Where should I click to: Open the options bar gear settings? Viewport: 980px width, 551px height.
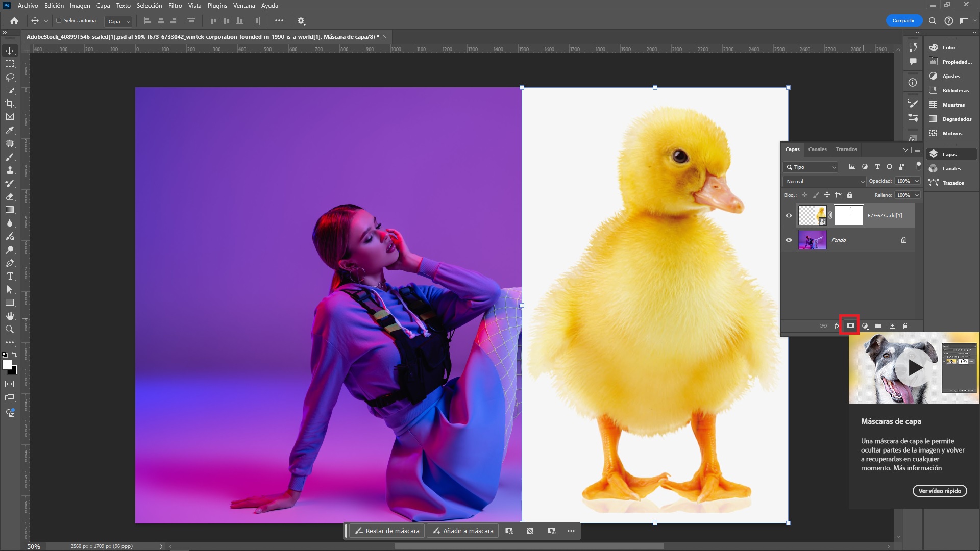coord(301,21)
